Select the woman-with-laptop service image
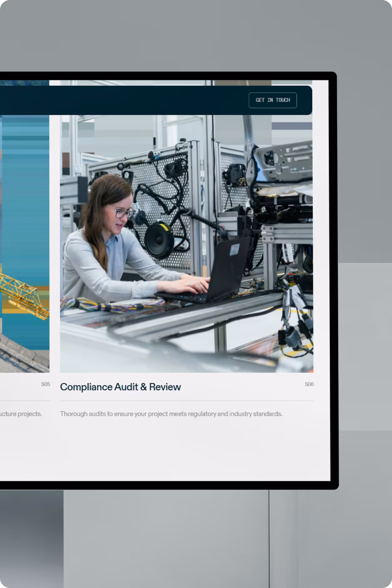Image resolution: width=392 pixels, height=588 pixels. [x=186, y=226]
